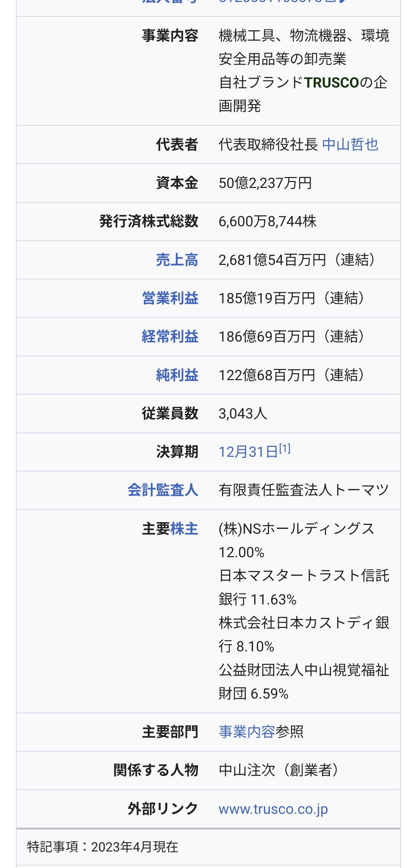Click the bold TRUSCO brand name
The image size is (417, 868).
point(332,83)
